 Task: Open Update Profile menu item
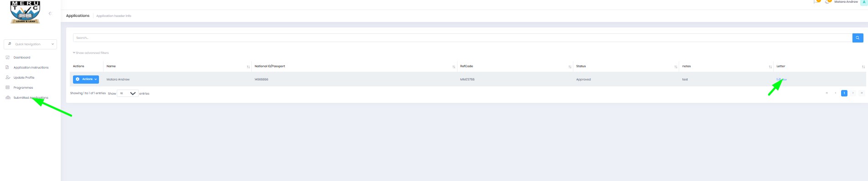point(24,78)
